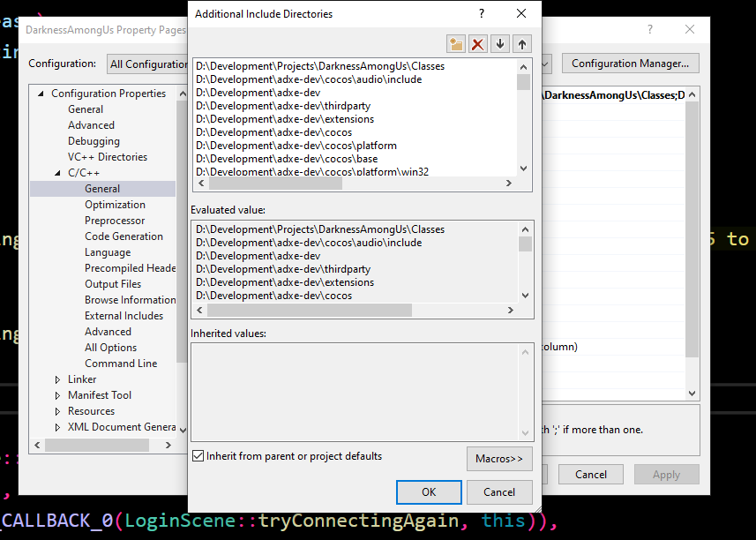Collapse Configuration Properties tree node

coord(41,94)
